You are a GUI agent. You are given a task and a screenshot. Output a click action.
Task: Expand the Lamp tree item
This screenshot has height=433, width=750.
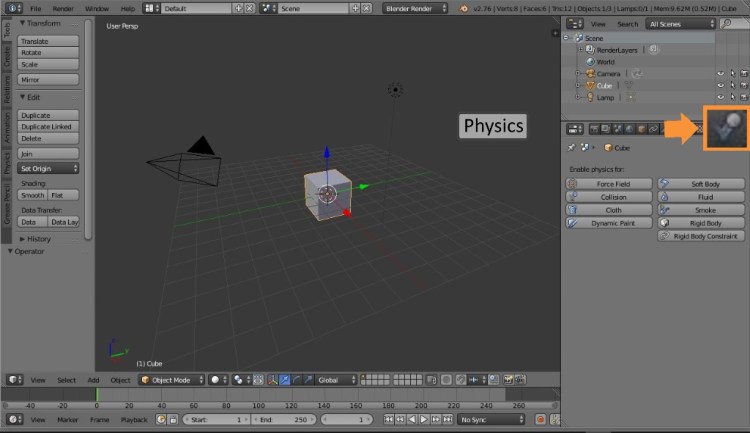click(x=577, y=97)
